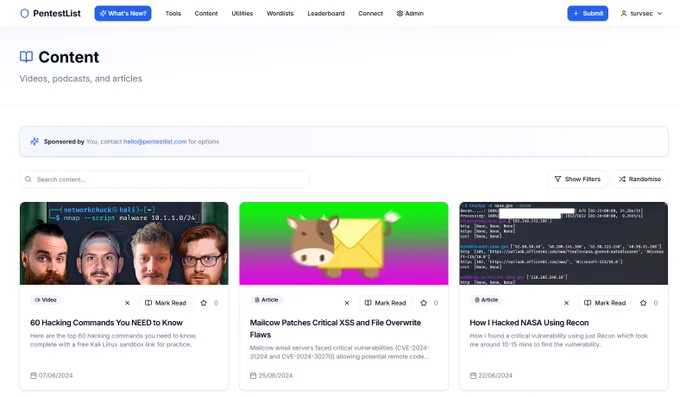This screenshot has height=397, width=680.
Task: Open the 60 Hacking Commands You NEED to Know title
Action: coord(106,323)
